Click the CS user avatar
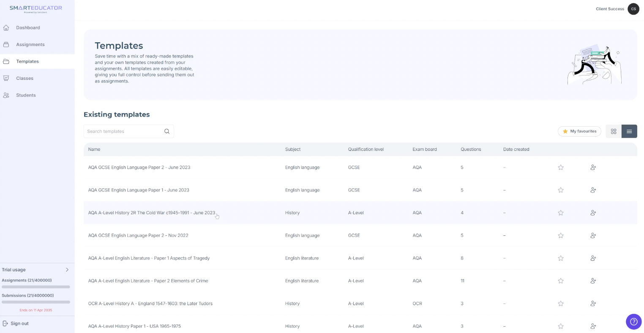644x333 pixels. tap(633, 9)
